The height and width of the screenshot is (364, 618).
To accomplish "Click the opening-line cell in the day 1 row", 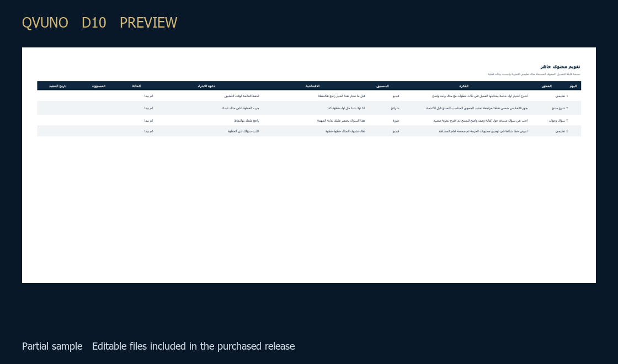I will tap(342, 96).
